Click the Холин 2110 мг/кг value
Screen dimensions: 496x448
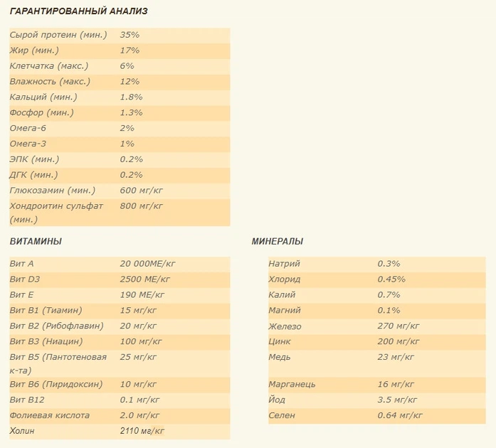click(x=142, y=431)
